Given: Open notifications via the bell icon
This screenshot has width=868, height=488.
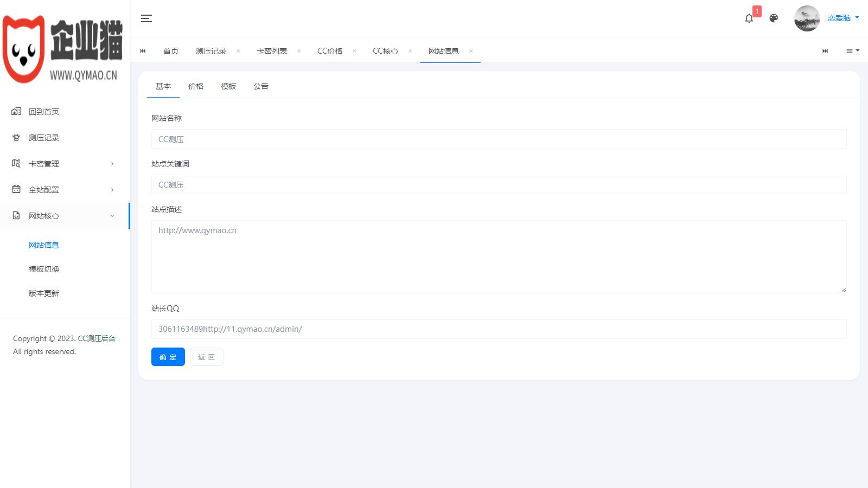Looking at the screenshot, I should [x=749, y=18].
